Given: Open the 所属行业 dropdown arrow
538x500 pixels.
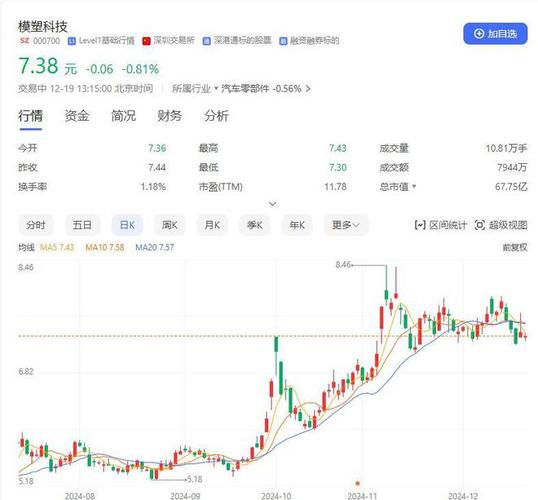Looking at the screenshot, I should (216, 89).
